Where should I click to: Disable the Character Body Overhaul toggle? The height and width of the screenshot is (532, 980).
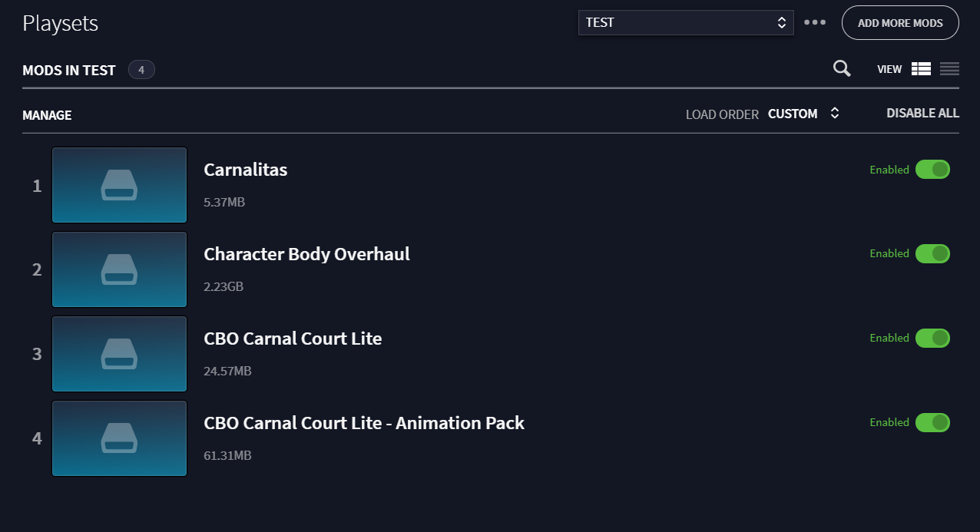point(932,253)
